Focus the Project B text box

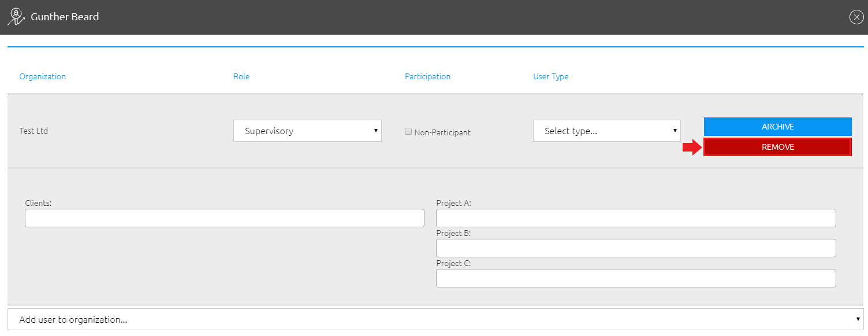coord(635,248)
